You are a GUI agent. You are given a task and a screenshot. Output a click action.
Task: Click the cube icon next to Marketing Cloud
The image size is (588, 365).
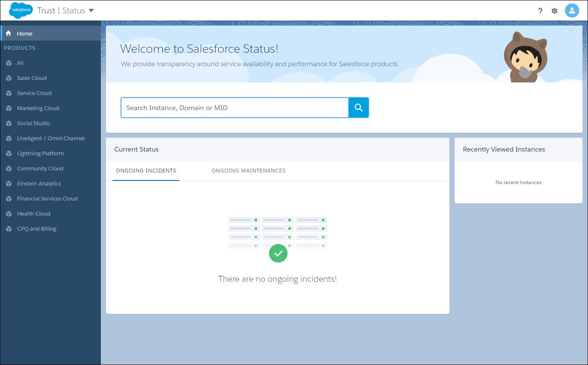pos(9,108)
